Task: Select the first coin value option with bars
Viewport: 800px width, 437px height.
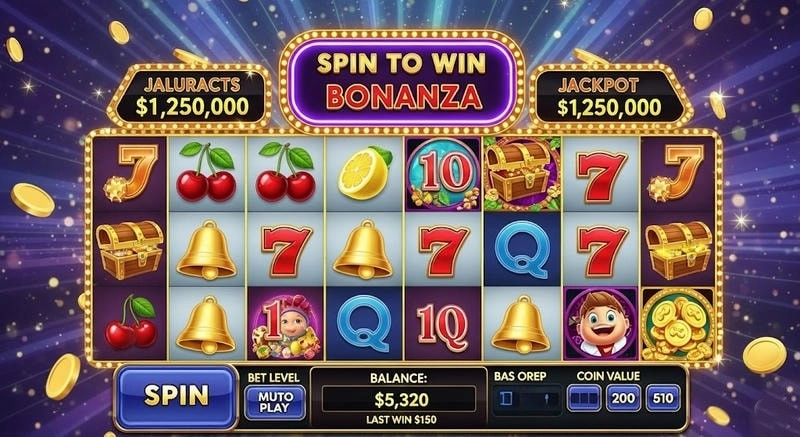Action: coord(584,398)
